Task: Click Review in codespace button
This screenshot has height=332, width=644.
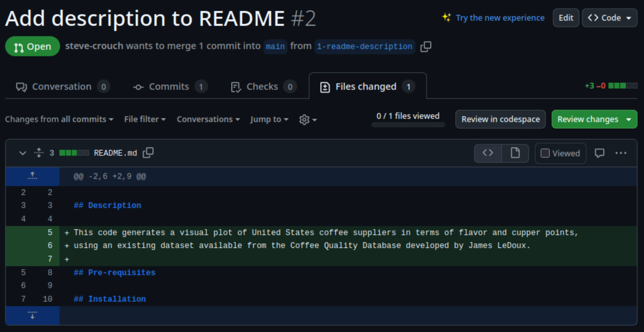Action: [x=500, y=119]
